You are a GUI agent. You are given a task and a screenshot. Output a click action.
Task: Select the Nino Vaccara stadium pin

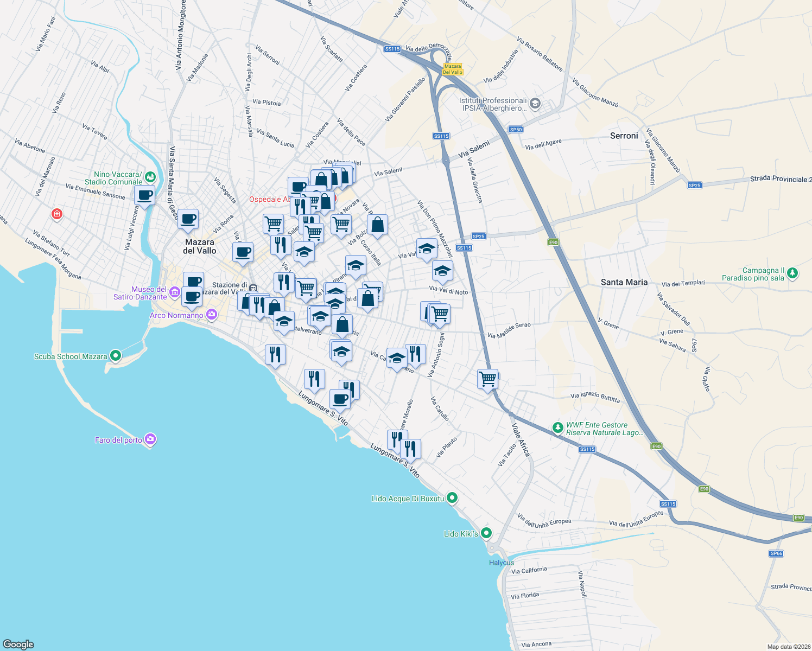[x=150, y=177]
